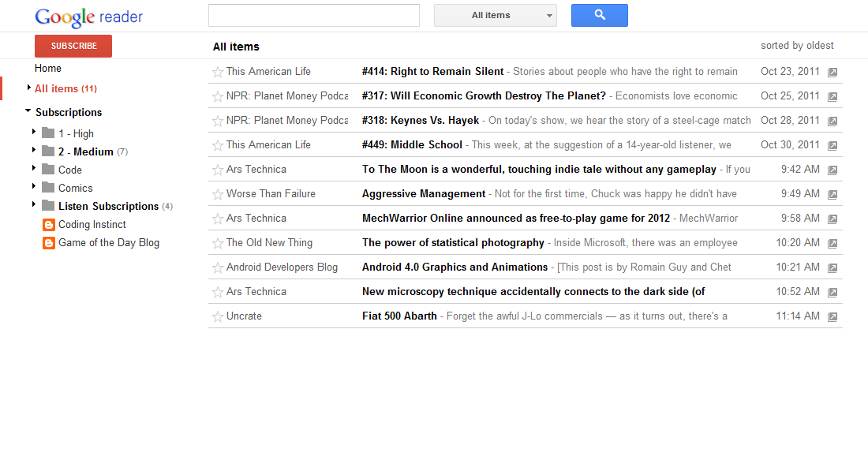Image resolution: width=868 pixels, height=460 pixels.
Task: Expand the Listen Subscriptions folder arrow
Action: coord(34,205)
